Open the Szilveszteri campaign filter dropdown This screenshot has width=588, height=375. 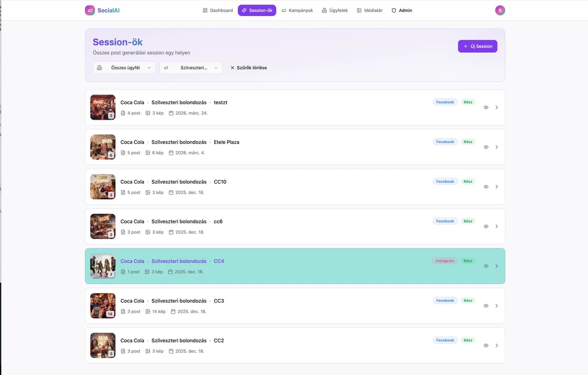[x=191, y=68]
